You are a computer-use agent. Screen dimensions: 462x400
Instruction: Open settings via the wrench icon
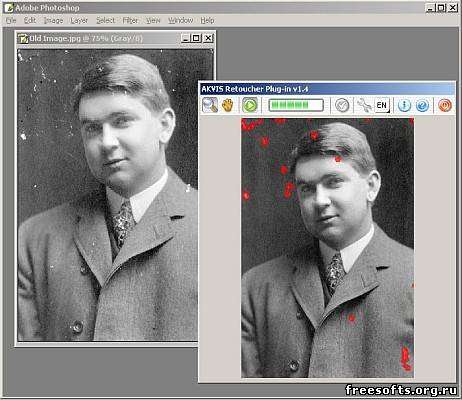pos(364,105)
